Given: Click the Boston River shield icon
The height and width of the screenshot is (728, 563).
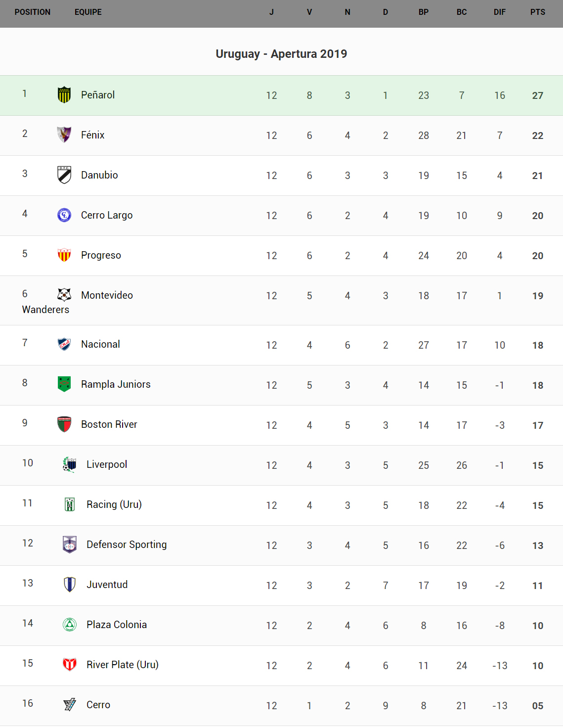Looking at the screenshot, I should click(64, 424).
